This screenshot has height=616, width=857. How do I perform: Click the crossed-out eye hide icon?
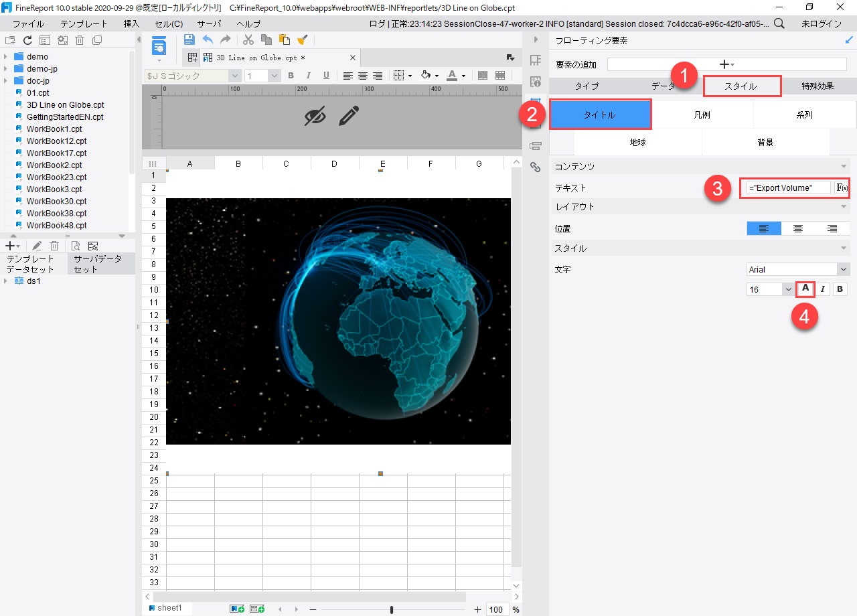coord(315,116)
